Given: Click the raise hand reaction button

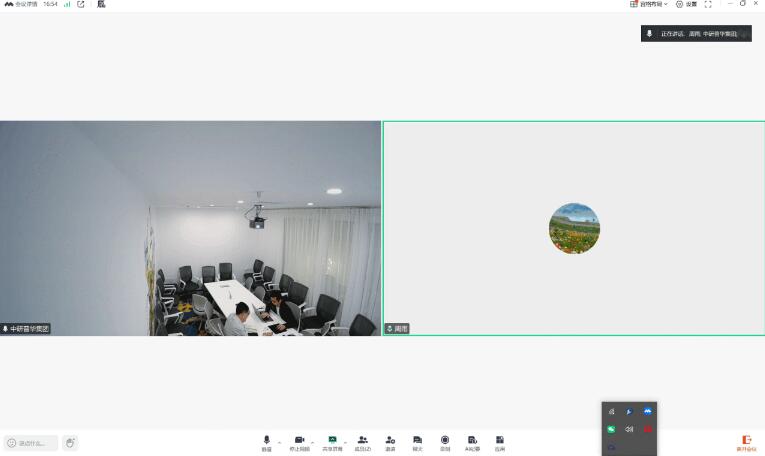Looking at the screenshot, I should click(x=70, y=443).
